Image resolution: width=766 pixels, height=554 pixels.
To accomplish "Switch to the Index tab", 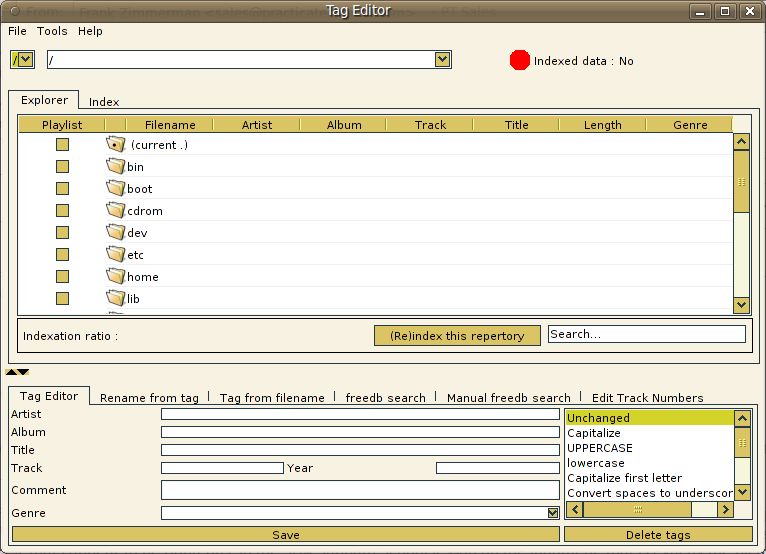I will 104,102.
